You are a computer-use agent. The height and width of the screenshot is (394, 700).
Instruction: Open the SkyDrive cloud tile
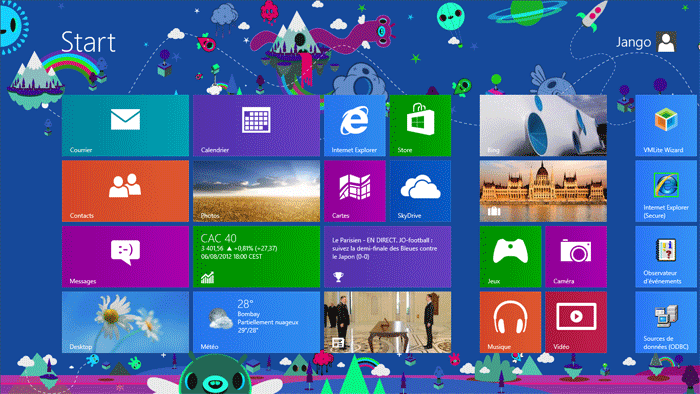click(420, 191)
